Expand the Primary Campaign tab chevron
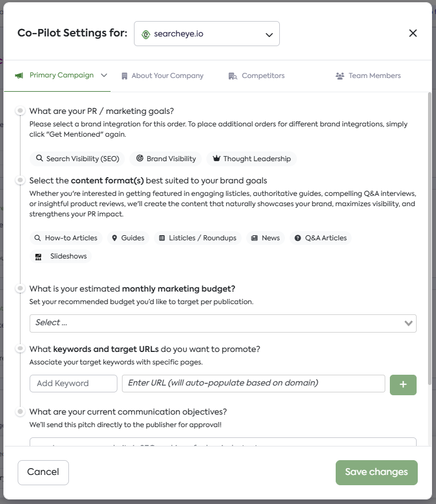The height and width of the screenshot is (504, 436). tap(104, 75)
